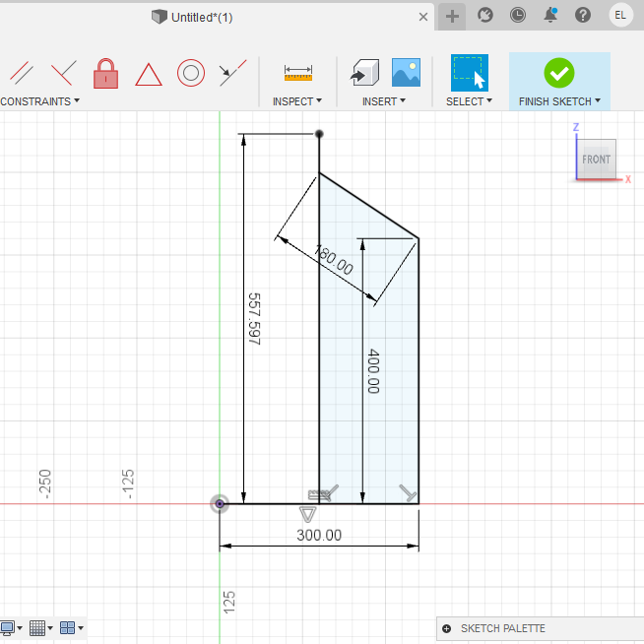This screenshot has width=644, height=644.
Task: Open the Viewports dropdown arrow
Action: tap(81, 628)
